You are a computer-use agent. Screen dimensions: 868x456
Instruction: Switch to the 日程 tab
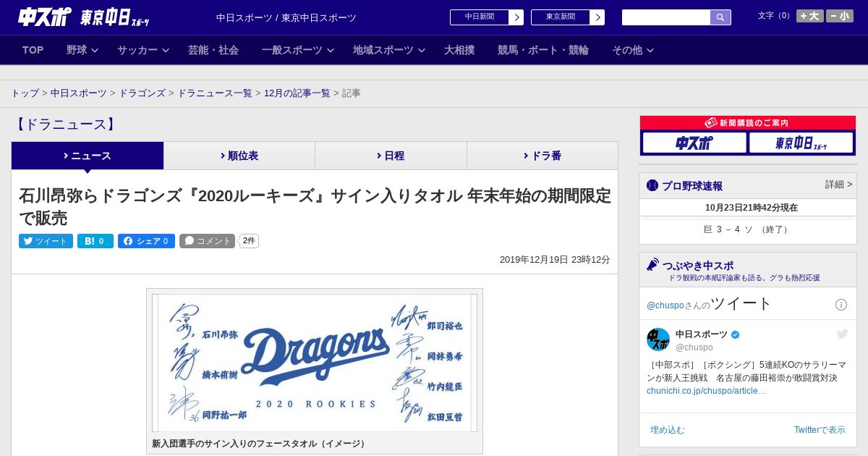click(x=391, y=156)
